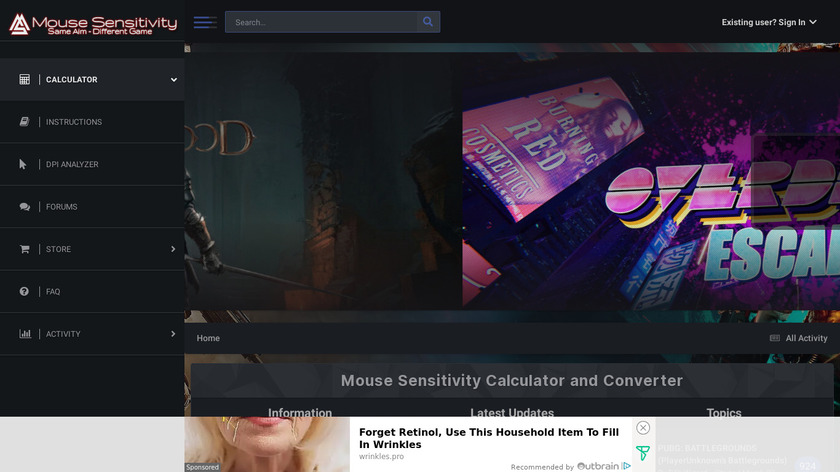Image resolution: width=840 pixels, height=472 pixels.
Task: Open Existing user Sign In dropdown
Action: pos(769,22)
